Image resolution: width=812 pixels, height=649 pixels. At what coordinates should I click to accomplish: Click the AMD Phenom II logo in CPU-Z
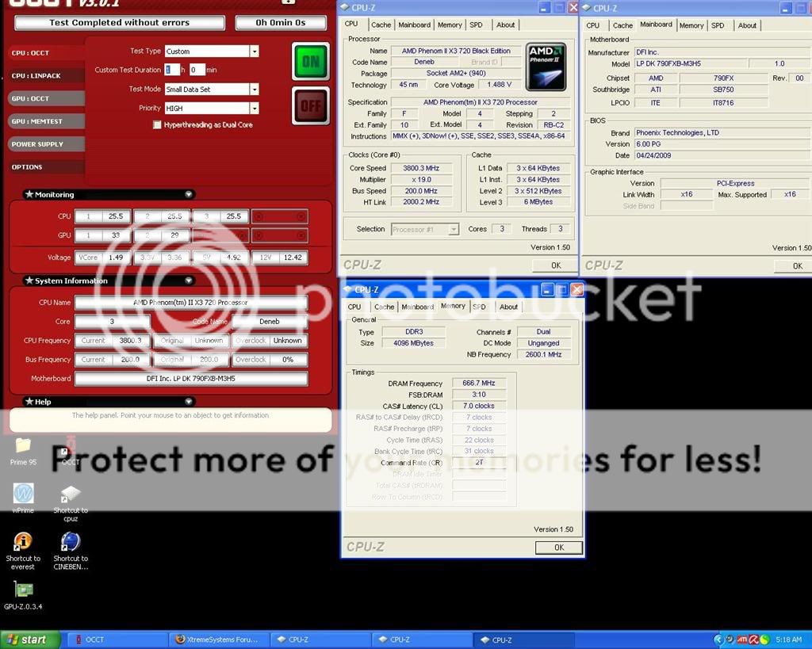546,67
